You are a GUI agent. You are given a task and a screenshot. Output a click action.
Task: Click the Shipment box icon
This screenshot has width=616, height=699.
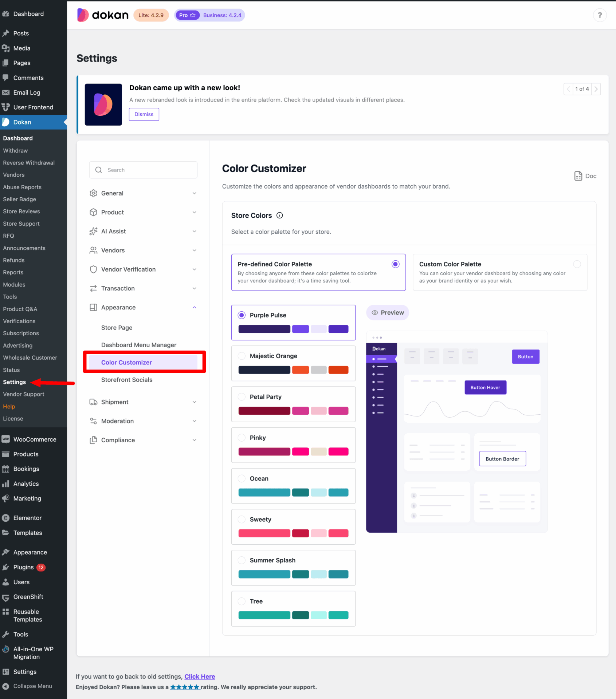[x=93, y=402]
